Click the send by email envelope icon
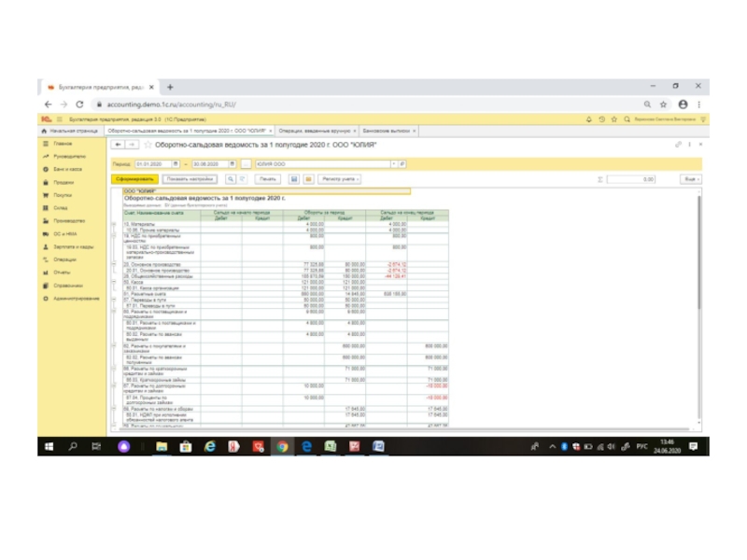747x560 pixels. (x=307, y=177)
